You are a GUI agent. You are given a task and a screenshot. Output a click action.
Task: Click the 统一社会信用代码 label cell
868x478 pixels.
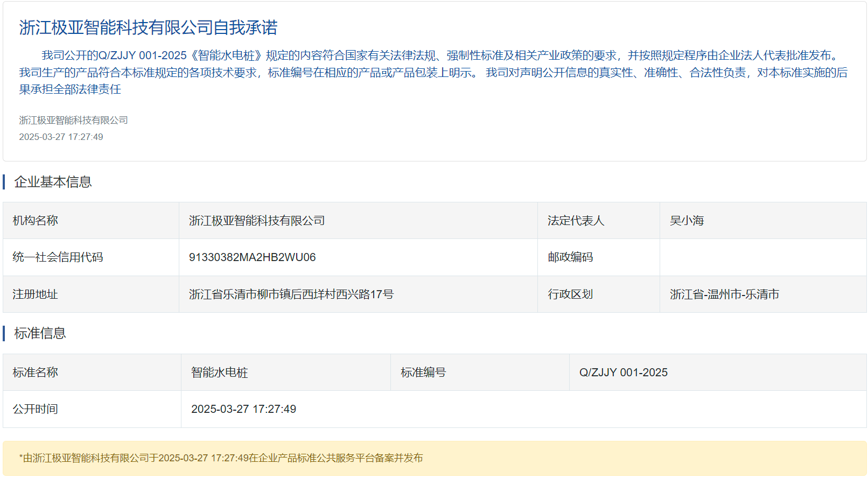coord(58,257)
